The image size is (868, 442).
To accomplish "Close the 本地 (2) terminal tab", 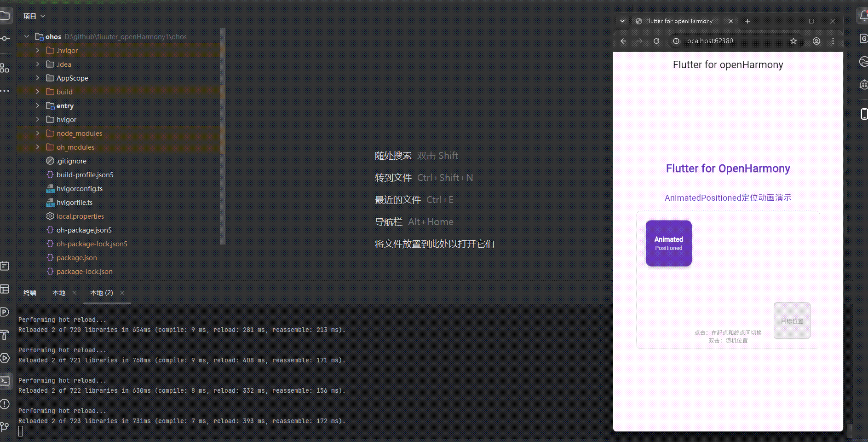I will click(122, 293).
